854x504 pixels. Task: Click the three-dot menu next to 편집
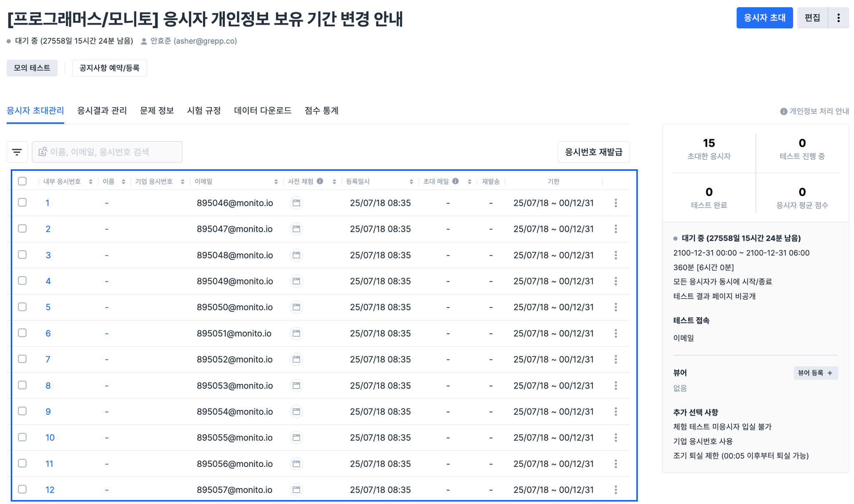838,18
